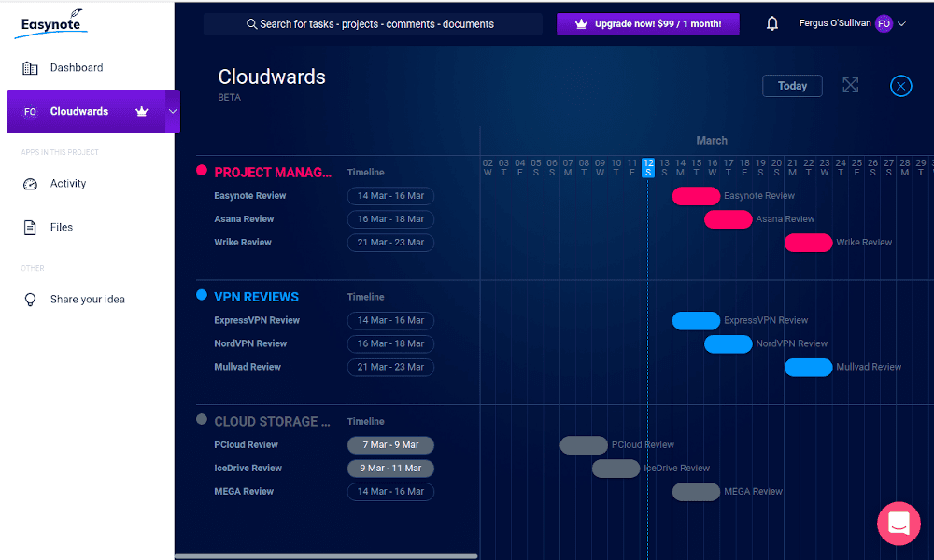Click the lightbulb Share your idea icon

click(x=30, y=300)
